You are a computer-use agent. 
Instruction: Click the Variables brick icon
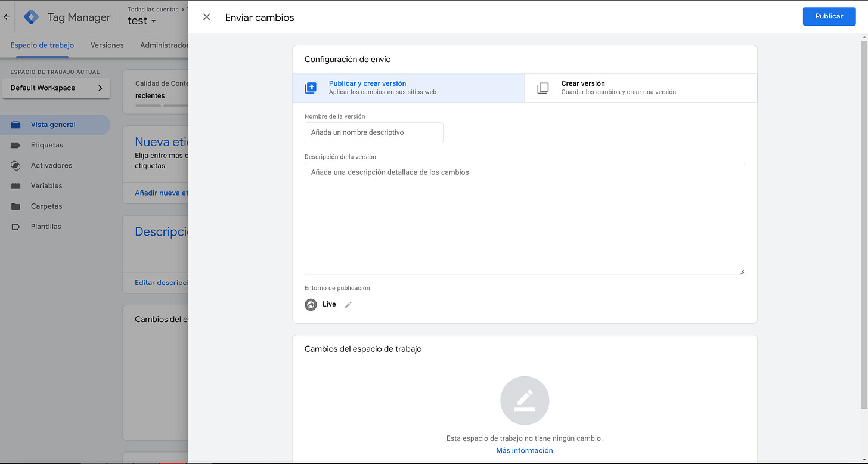pos(16,186)
